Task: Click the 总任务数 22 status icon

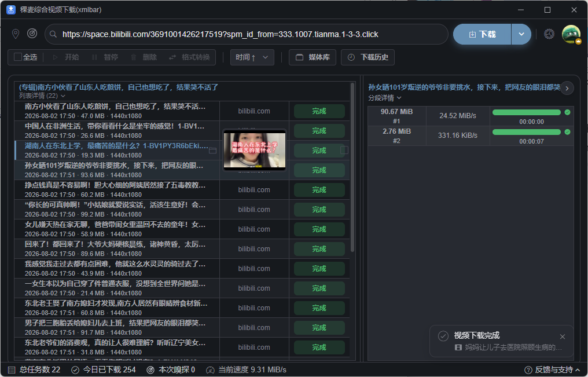Action: (x=12, y=370)
